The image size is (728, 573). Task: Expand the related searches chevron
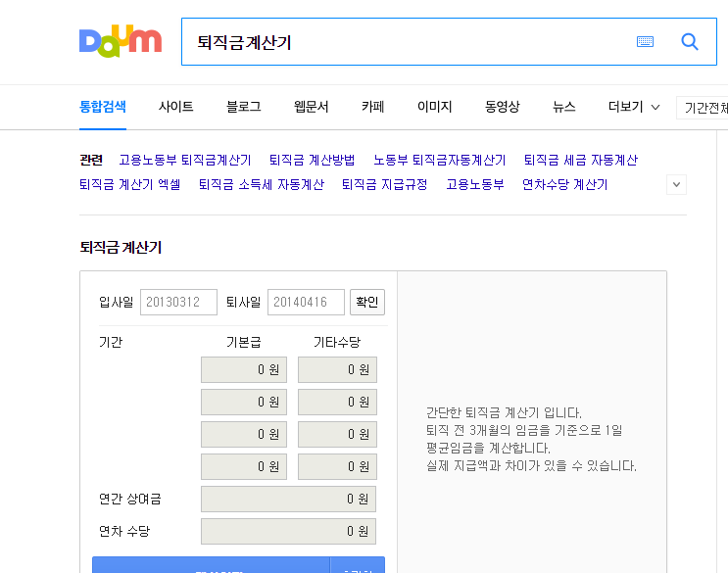coord(676,184)
